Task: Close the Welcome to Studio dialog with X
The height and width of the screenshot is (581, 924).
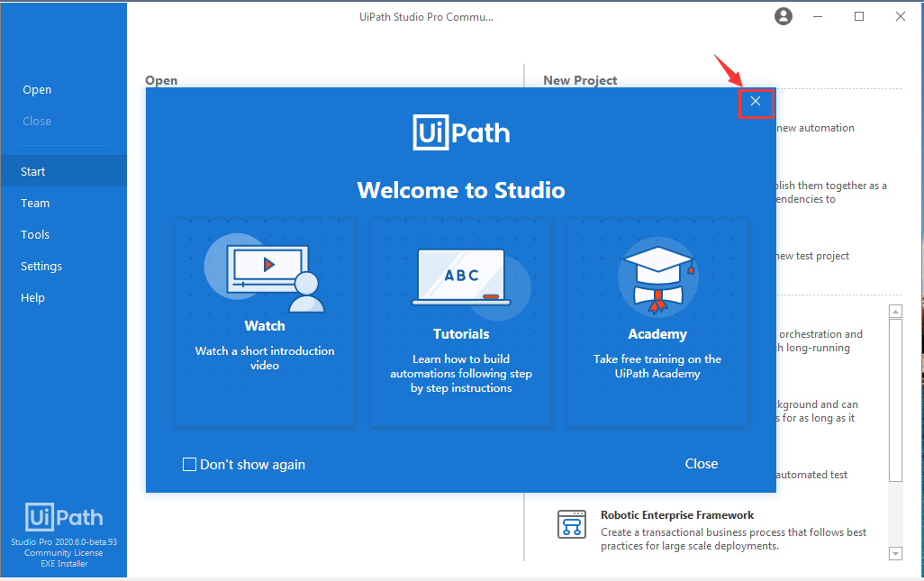Action: 756,102
